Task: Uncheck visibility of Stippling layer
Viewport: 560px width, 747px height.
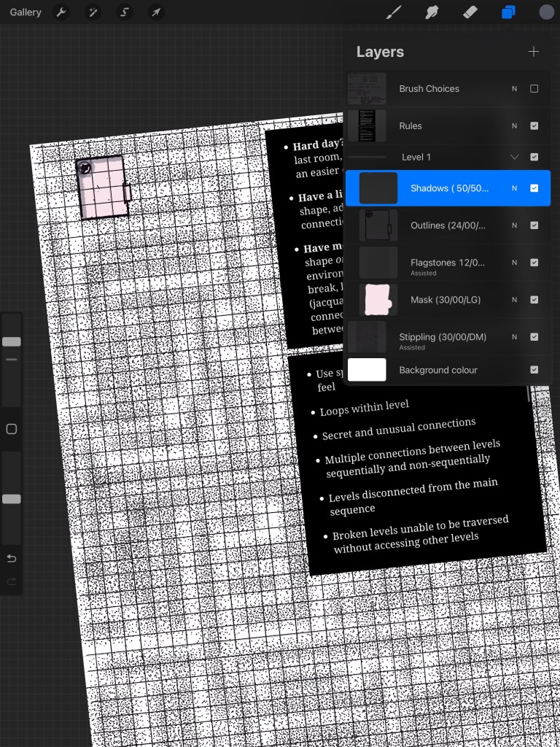Action: coord(534,337)
